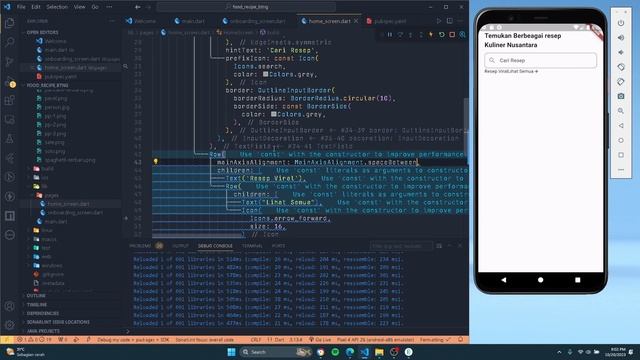Go back with the title bar arrow

tap(138, 7)
